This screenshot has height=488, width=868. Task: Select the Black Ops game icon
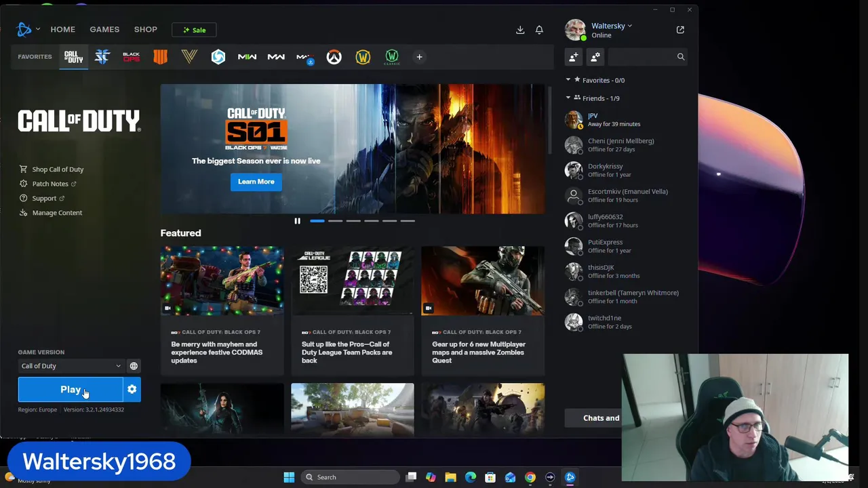click(x=131, y=57)
